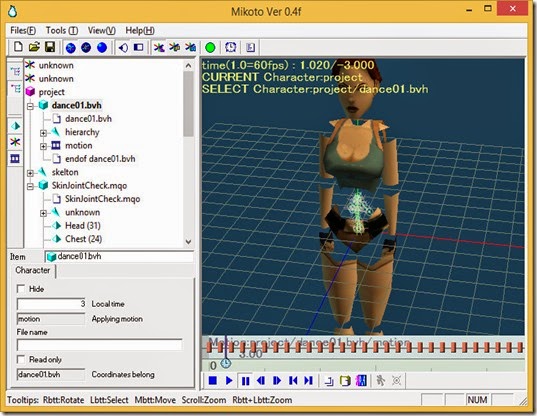This screenshot has height=416, width=537.
Task: Open the Files menu
Action: (x=23, y=30)
